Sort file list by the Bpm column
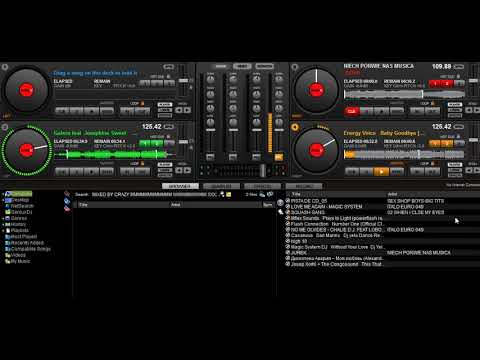 pyautogui.click(x=268, y=205)
